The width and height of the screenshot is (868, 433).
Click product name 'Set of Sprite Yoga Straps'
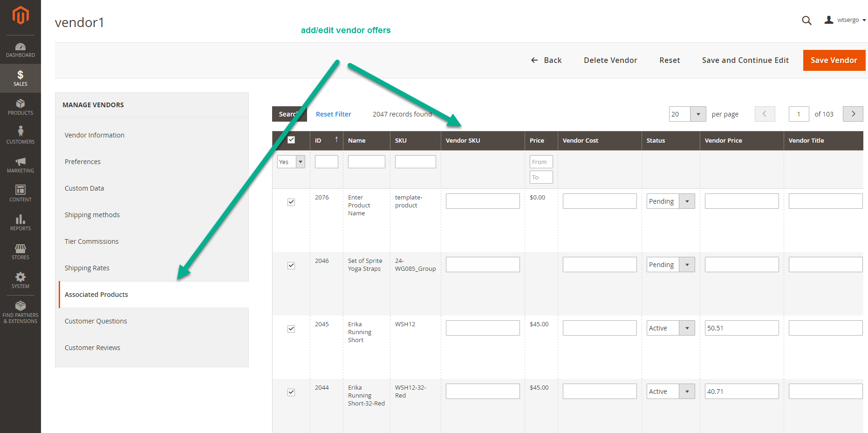365,265
